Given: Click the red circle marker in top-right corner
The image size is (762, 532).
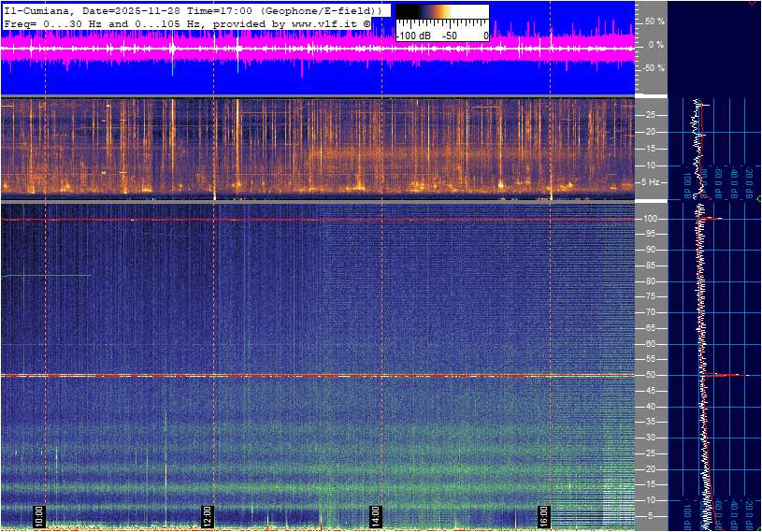Looking at the screenshot, I should [755, 2].
